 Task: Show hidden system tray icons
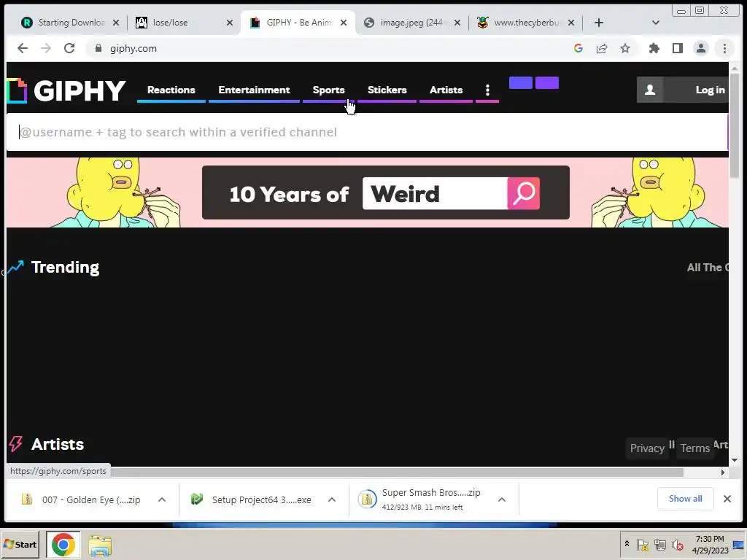point(627,543)
